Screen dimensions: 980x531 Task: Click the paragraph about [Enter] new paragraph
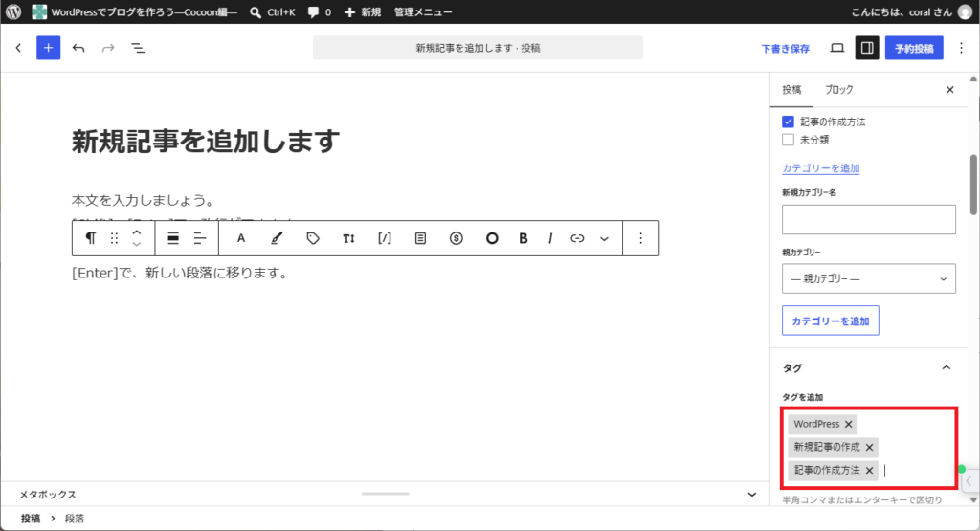(x=180, y=273)
